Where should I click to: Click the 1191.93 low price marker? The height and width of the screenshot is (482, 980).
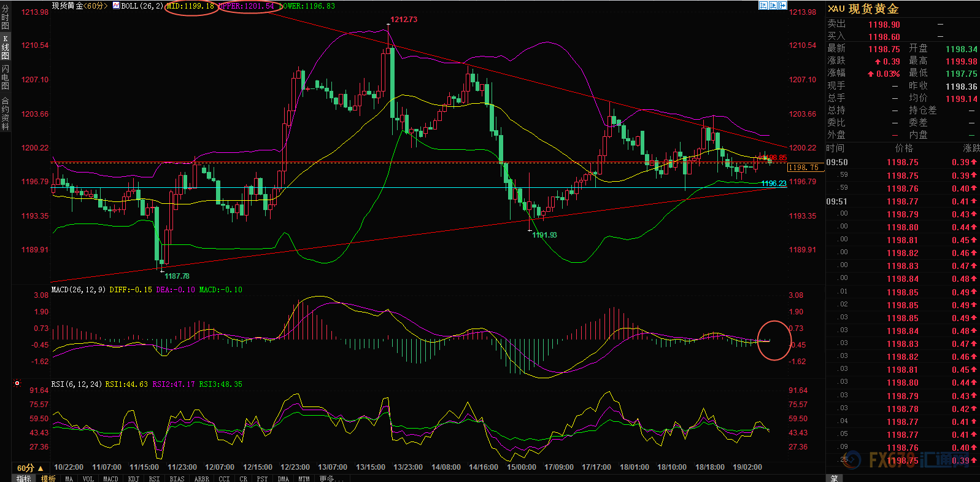coord(545,235)
